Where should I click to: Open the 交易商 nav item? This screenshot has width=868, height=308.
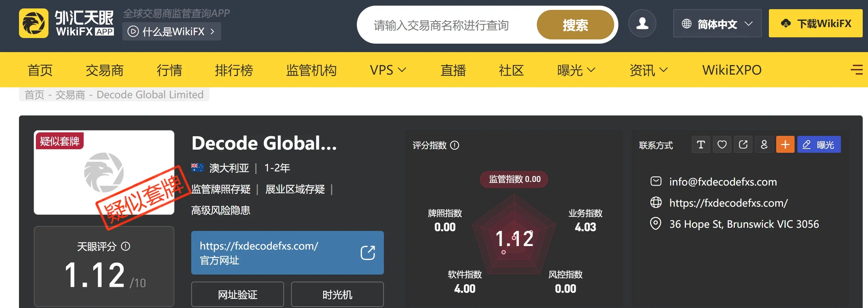pyautogui.click(x=104, y=70)
